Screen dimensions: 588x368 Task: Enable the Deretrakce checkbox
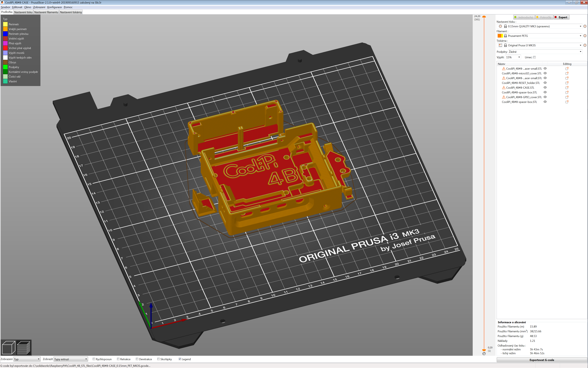pyautogui.click(x=137, y=359)
